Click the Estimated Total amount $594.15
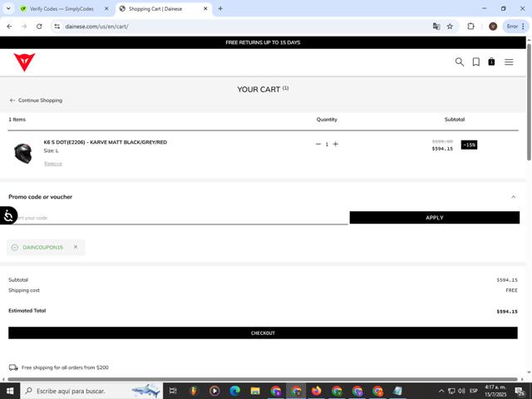Image resolution: width=532 pixels, height=399 pixels. click(x=507, y=312)
